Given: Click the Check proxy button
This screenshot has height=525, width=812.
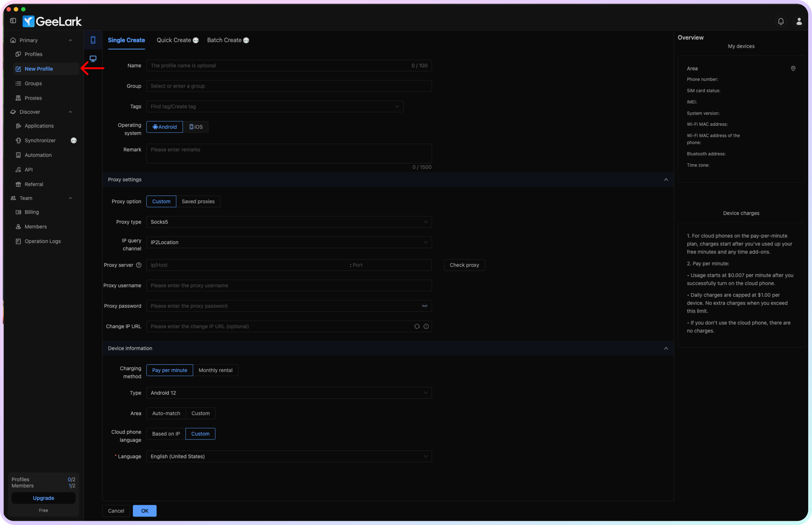Looking at the screenshot, I should 464,265.
